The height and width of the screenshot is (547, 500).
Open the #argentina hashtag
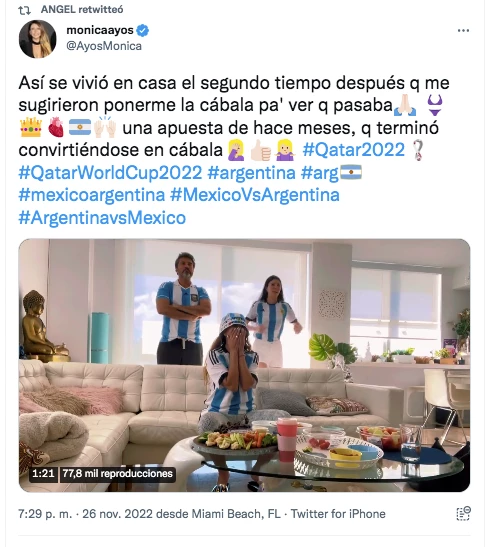click(251, 173)
